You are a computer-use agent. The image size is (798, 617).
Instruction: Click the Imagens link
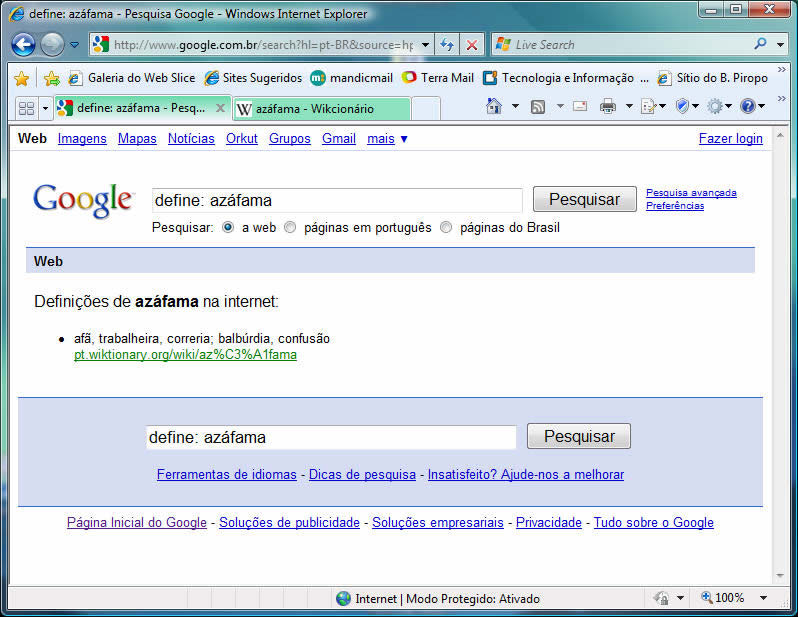tap(82, 138)
